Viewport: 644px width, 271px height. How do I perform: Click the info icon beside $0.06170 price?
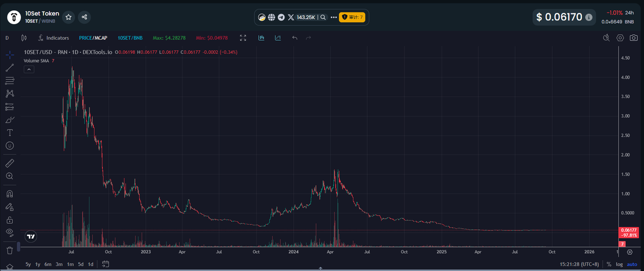pos(589,17)
